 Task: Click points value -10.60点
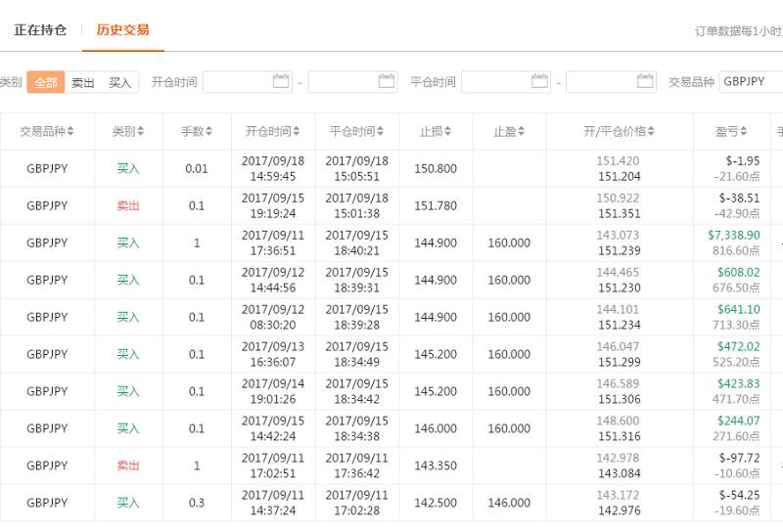pos(737,473)
